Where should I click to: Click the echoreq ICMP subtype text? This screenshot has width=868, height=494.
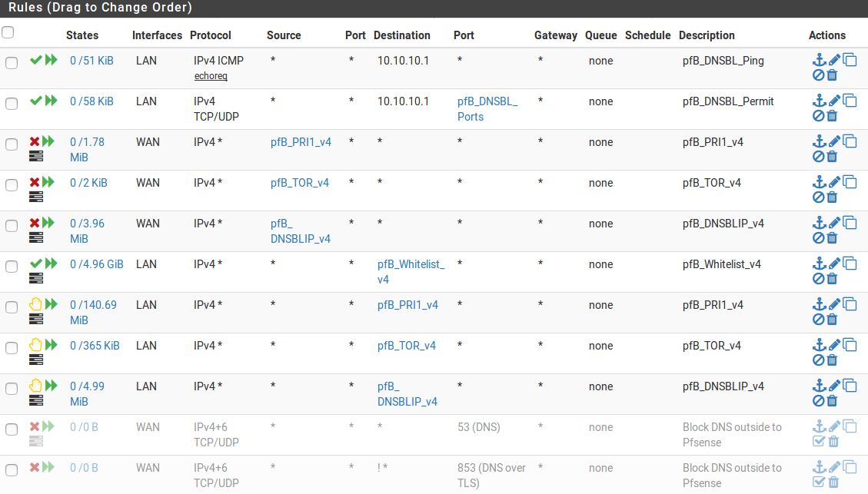coord(211,76)
